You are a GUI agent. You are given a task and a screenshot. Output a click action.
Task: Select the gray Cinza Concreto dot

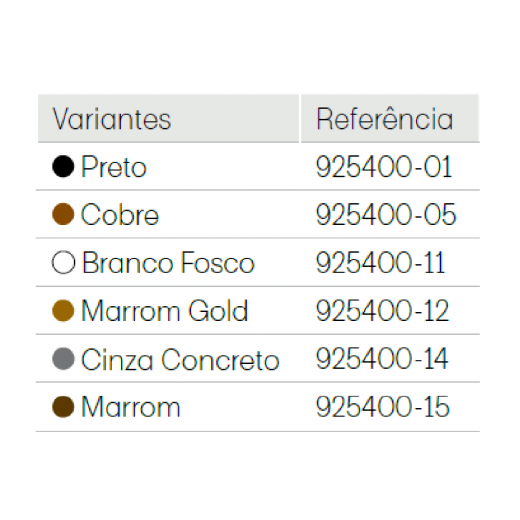(x=63, y=359)
